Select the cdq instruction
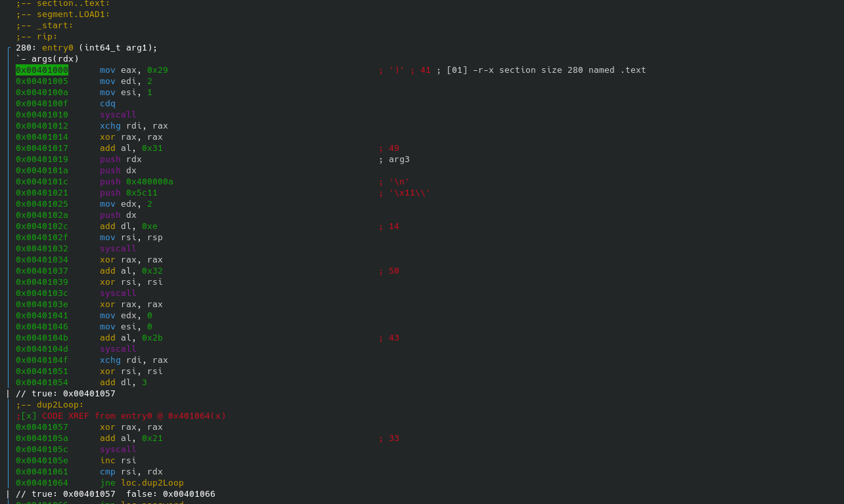This screenshot has height=504, width=844. (108, 103)
